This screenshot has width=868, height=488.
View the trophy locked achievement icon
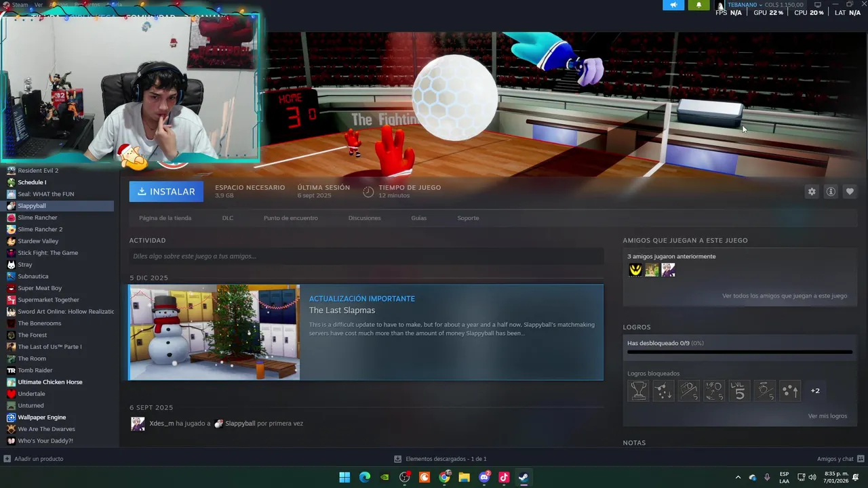639,390
